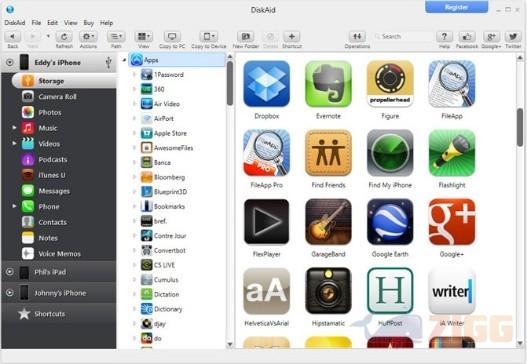This screenshot has width=527, height=364.
Task: Open the Buy menu
Action: click(x=89, y=23)
